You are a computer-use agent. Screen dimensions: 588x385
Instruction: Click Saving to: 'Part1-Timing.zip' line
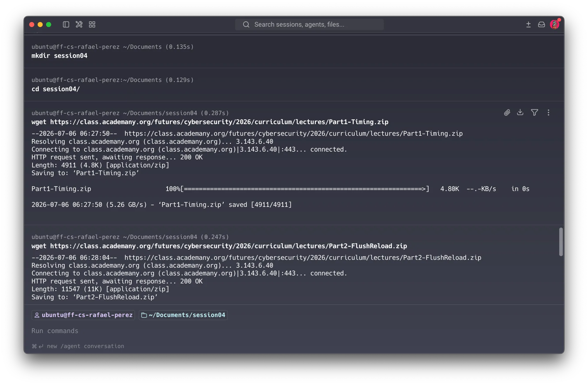tap(85, 173)
